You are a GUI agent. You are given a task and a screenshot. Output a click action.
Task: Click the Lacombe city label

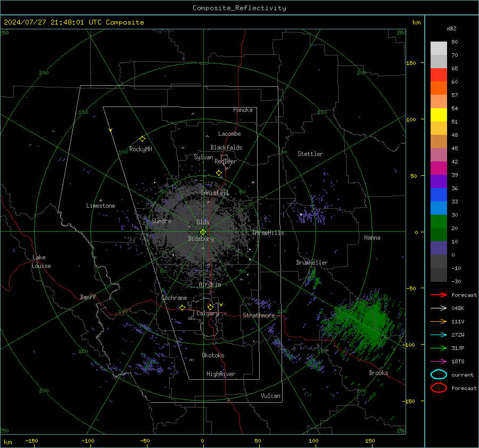pyautogui.click(x=229, y=134)
